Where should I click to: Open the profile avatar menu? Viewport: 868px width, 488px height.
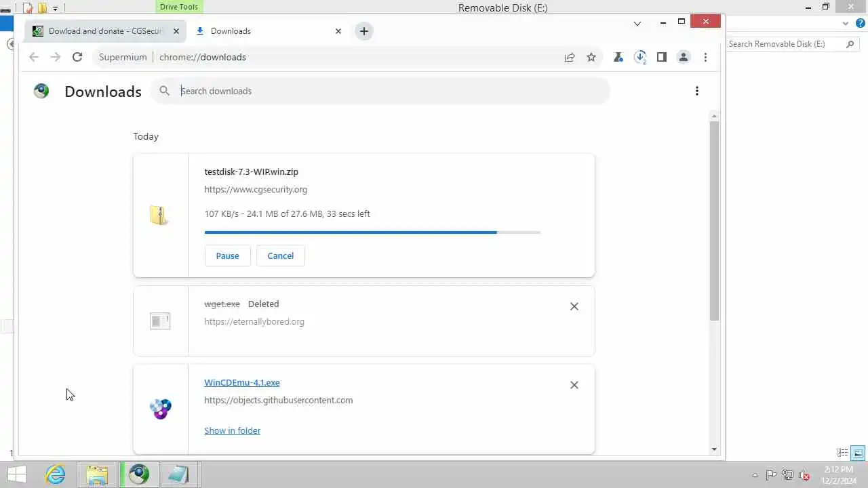tap(684, 57)
